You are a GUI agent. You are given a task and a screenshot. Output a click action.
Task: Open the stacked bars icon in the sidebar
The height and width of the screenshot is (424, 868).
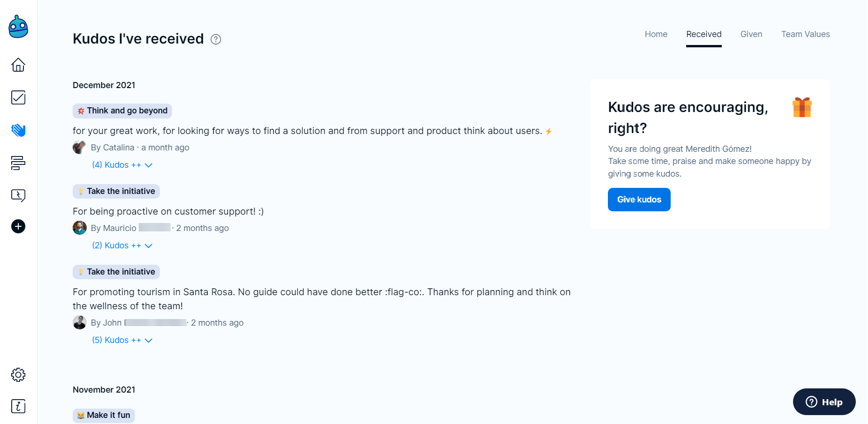(18, 163)
